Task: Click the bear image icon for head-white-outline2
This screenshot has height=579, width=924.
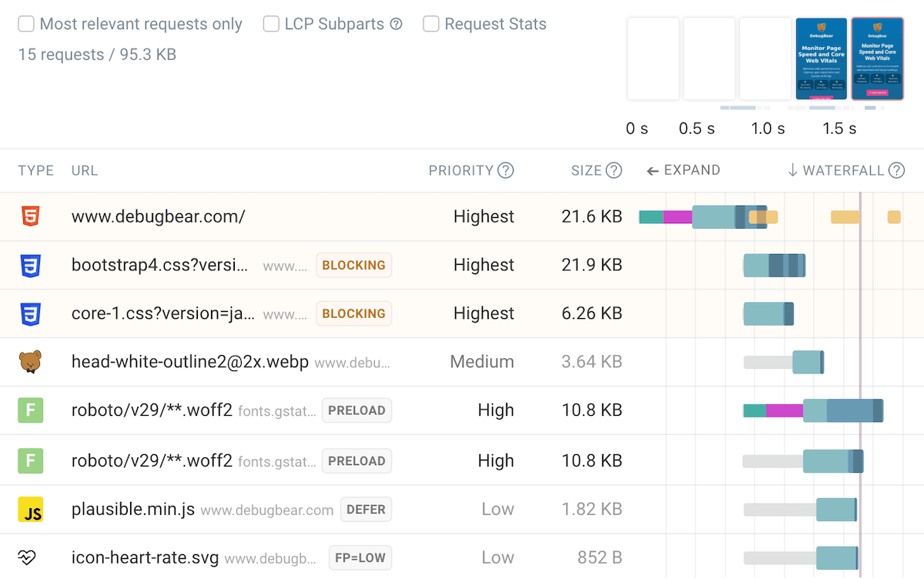Action: 30,362
